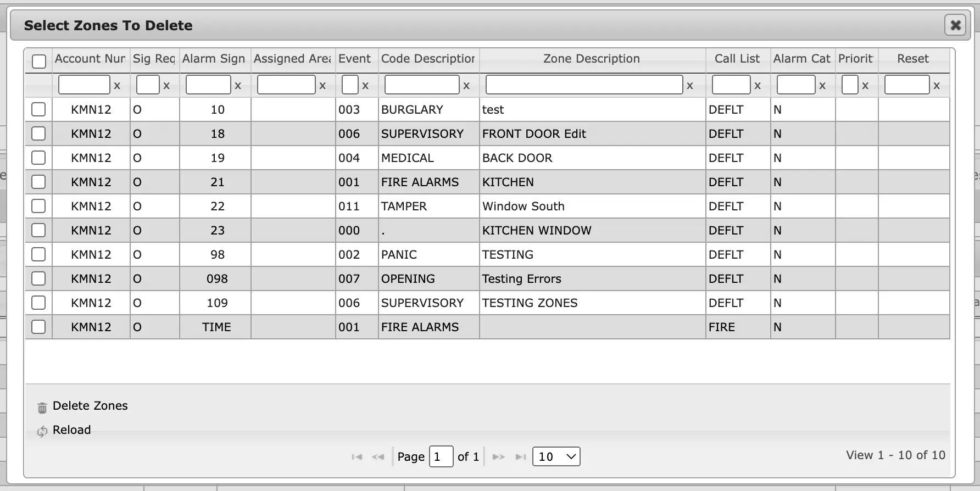Check the Window South tamper row
The width and height of the screenshot is (980, 491).
38,206
